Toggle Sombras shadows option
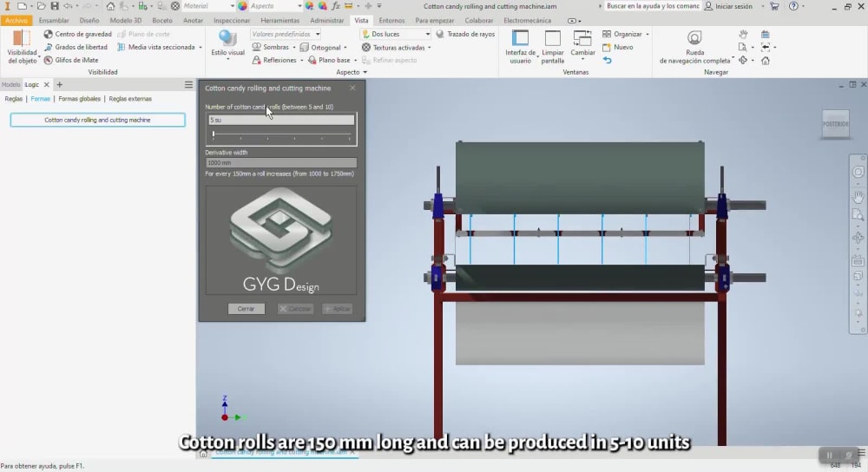The width and height of the screenshot is (868, 472). pyautogui.click(x=271, y=47)
